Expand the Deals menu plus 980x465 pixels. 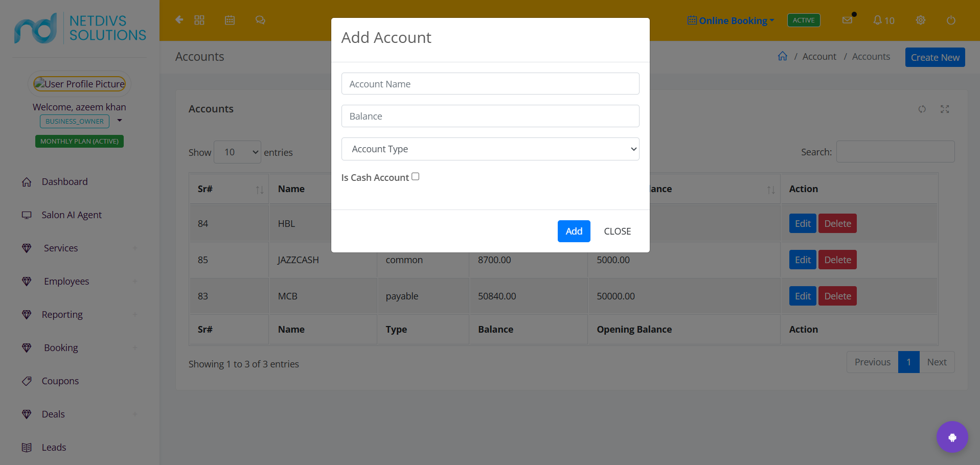pos(135,414)
